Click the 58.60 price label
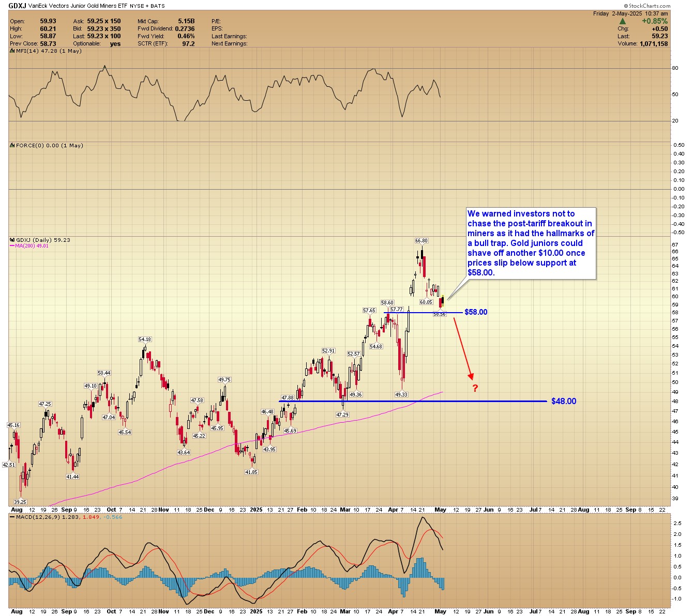Screen dimensions: 693x616 tap(387, 303)
